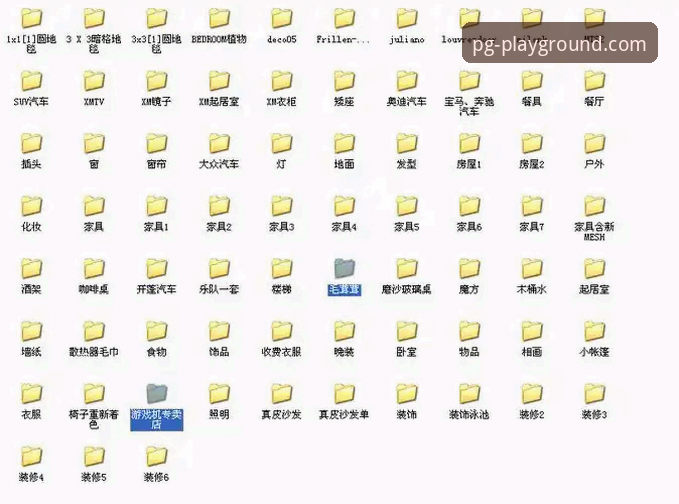Select the '木桶水' folder label
Viewport: 679px width, 504px height.
[x=532, y=289]
